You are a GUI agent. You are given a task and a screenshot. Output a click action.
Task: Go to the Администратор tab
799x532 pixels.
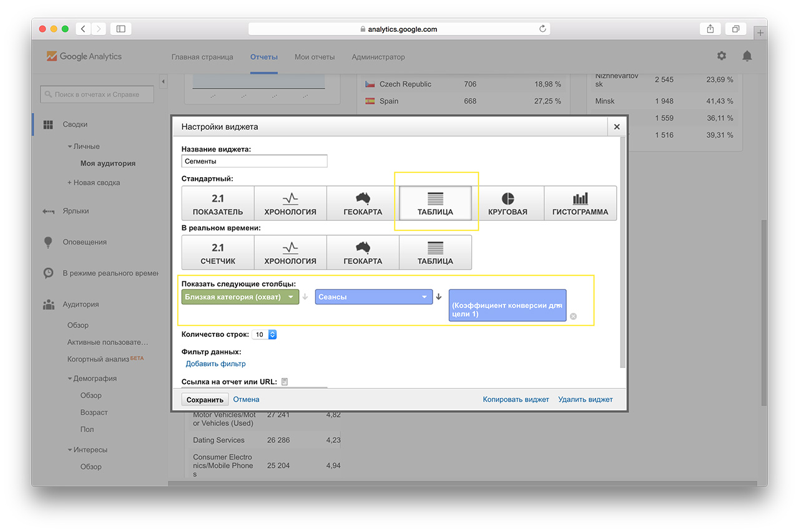(378, 57)
